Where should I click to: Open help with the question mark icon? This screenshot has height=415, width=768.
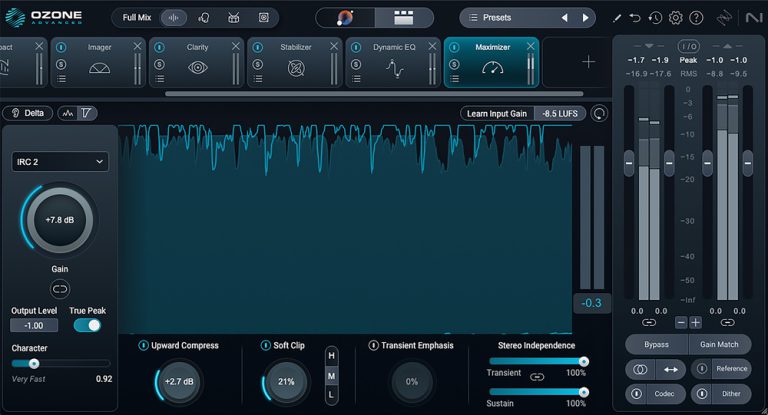click(696, 18)
